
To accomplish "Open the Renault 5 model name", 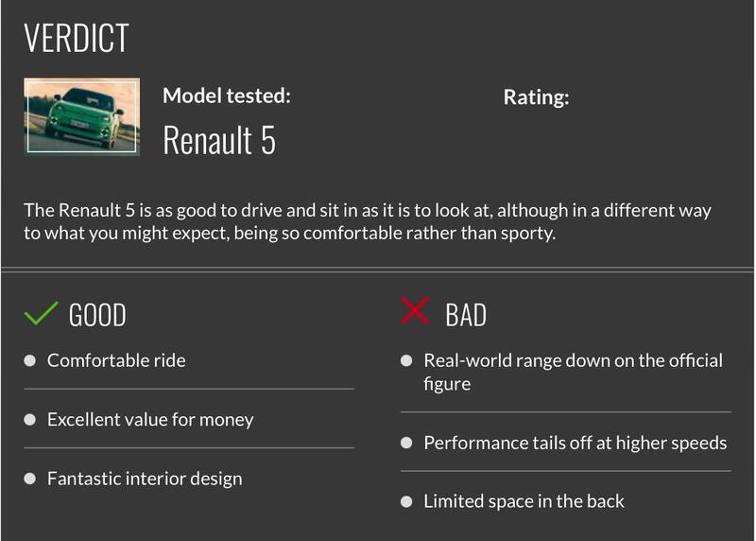I will tap(219, 140).
